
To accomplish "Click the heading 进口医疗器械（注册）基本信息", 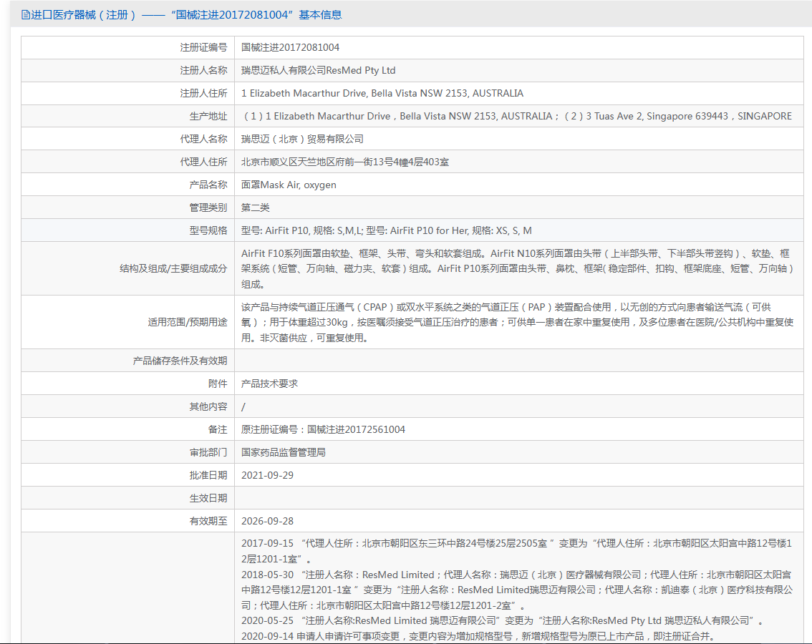I will tap(186, 15).
